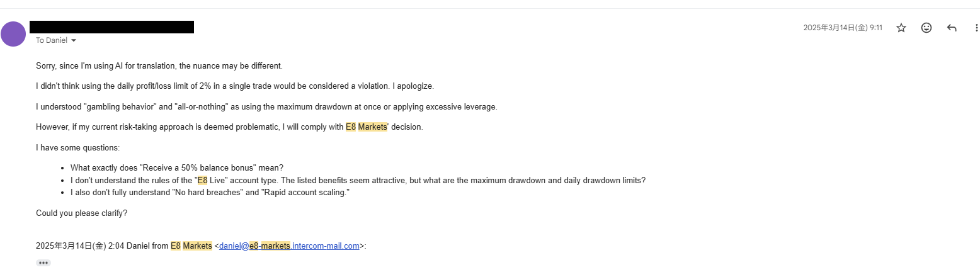The width and height of the screenshot is (980, 277).
Task: Click the purple sender avatar
Action: coord(13,34)
